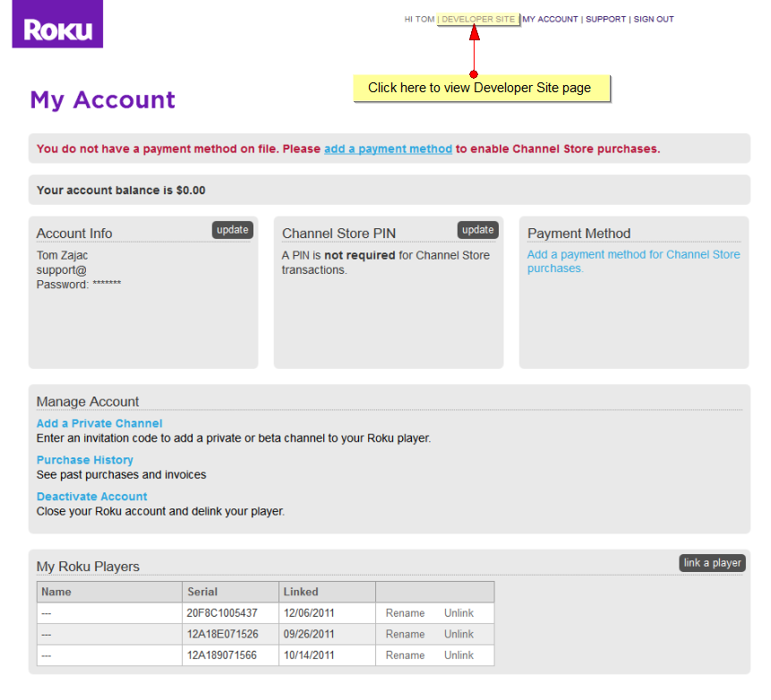Rename player with serial 12A189071566

[405, 655]
